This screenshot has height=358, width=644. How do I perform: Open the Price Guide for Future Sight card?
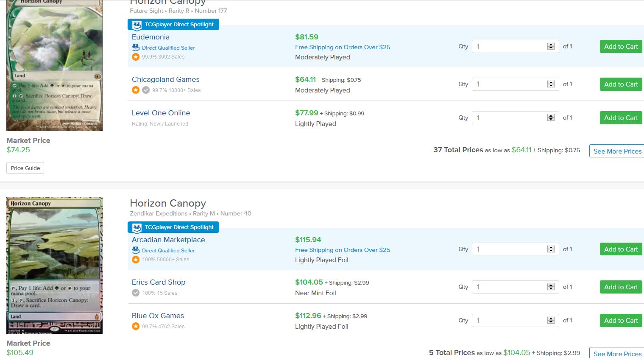(x=25, y=168)
